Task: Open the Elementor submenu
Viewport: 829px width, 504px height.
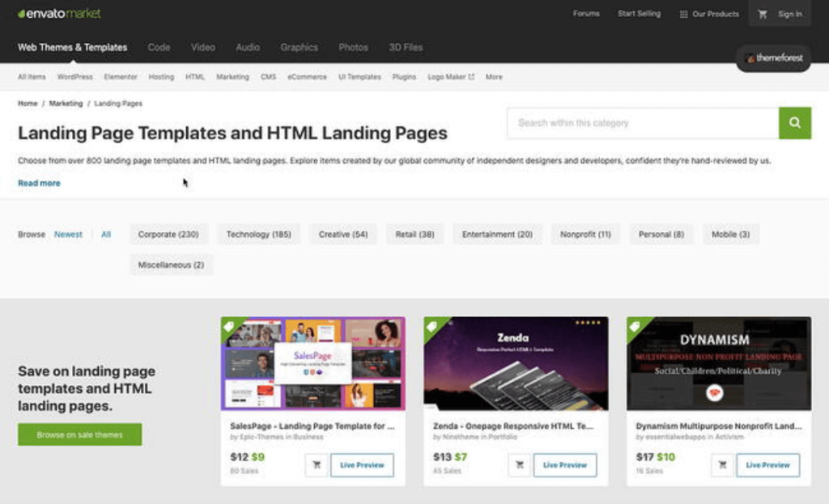Action: click(x=121, y=77)
